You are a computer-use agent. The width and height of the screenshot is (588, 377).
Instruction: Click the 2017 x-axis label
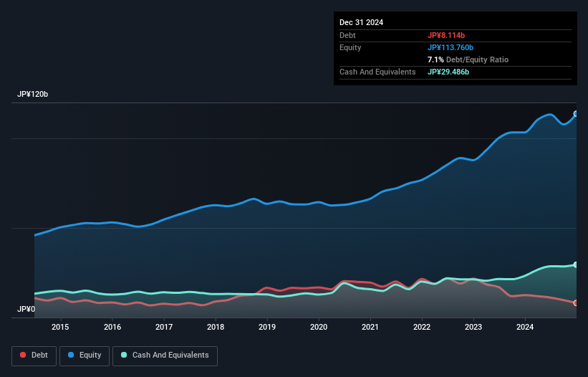[164, 327]
